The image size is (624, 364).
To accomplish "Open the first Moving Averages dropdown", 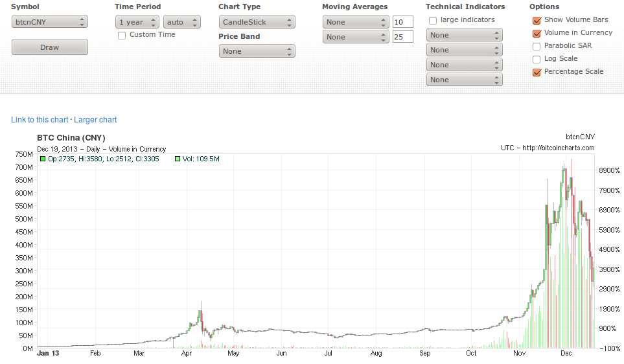I will (355, 22).
